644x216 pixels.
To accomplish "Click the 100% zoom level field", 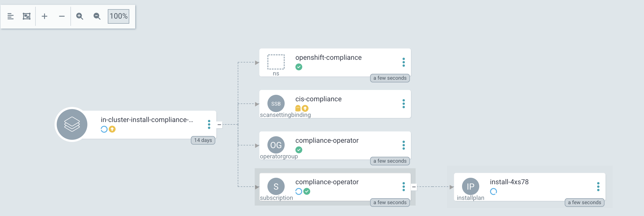I will pos(119,16).
